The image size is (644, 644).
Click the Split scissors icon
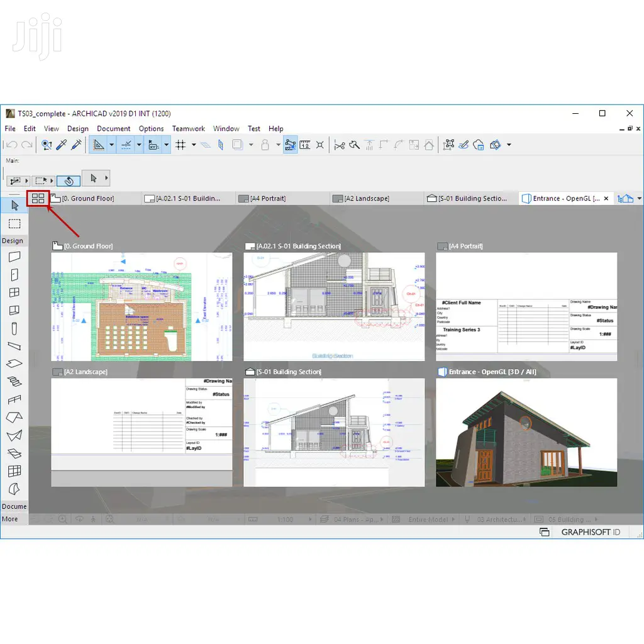click(x=339, y=145)
